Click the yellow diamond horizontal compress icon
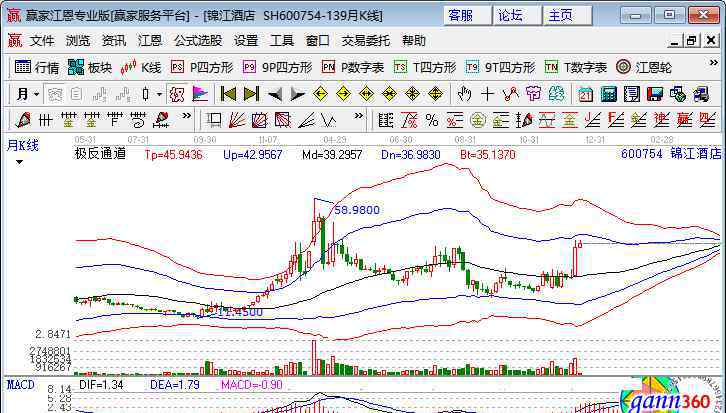The width and height of the screenshot is (726, 413). 389,94
